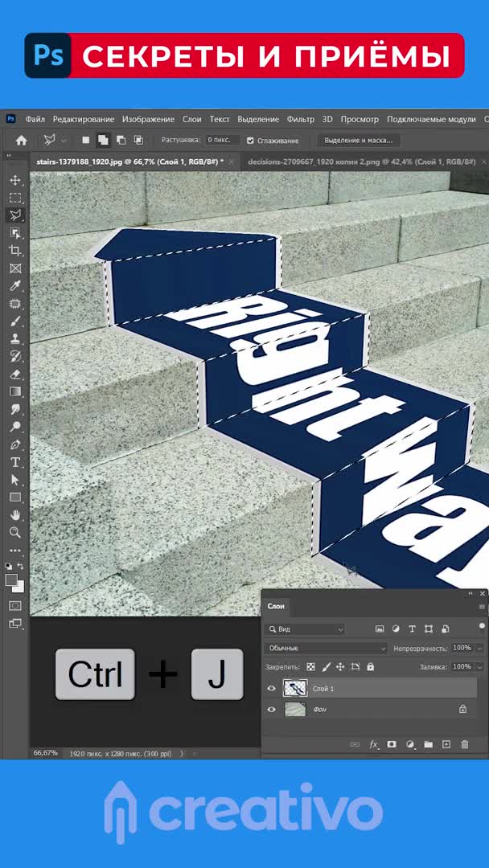489x868 pixels.
Task: Hide the Слой 1 layer
Action: click(x=271, y=689)
